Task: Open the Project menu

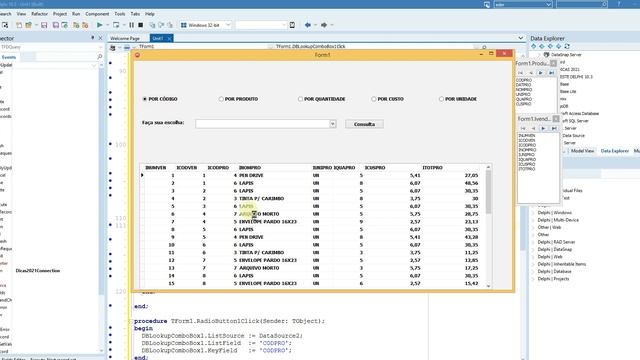Action: coord(60,14)
